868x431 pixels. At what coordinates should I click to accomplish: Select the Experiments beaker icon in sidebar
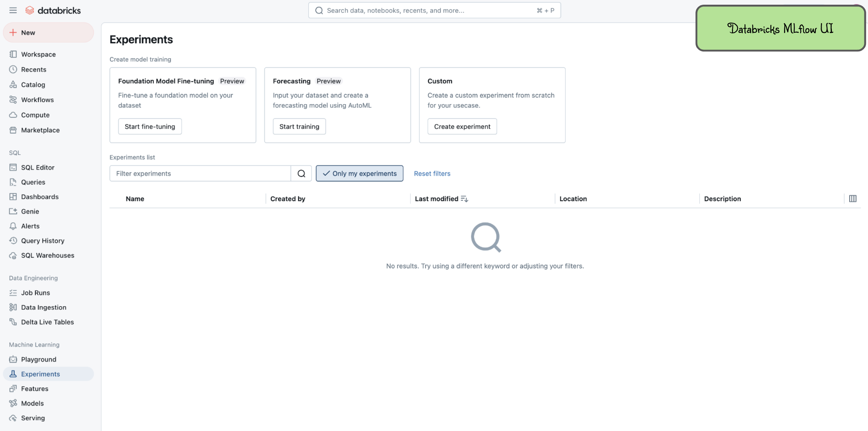[x=13, y=374]
